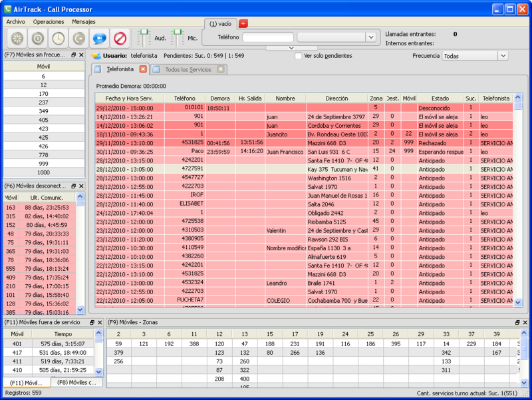Select the Washington 1516 address cell

(336, 178)
